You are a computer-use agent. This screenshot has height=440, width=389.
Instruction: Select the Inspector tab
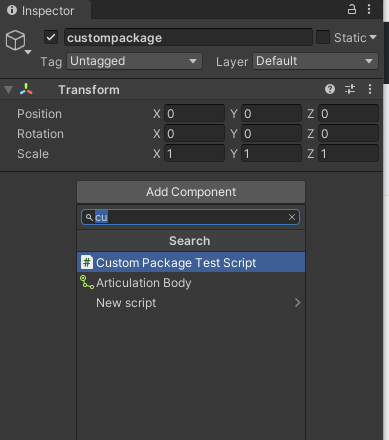pos(41,11)
